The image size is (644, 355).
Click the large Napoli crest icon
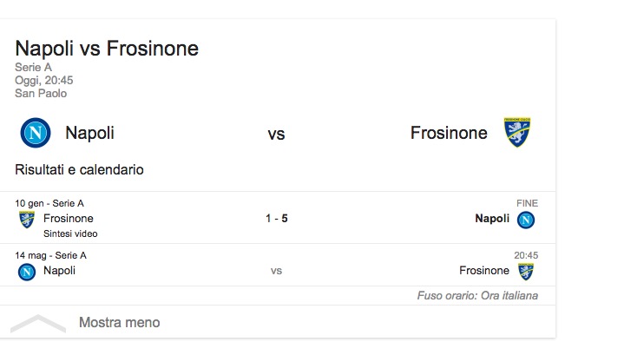click(35, 133)
